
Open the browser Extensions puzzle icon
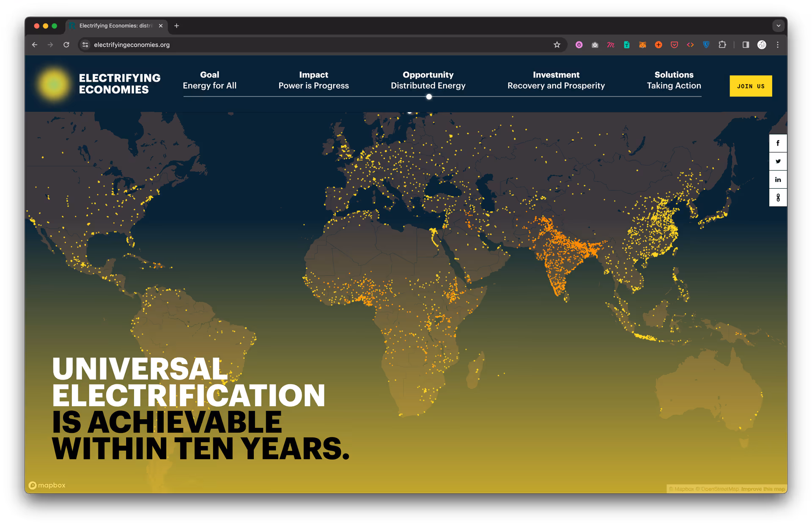[722, 45]
